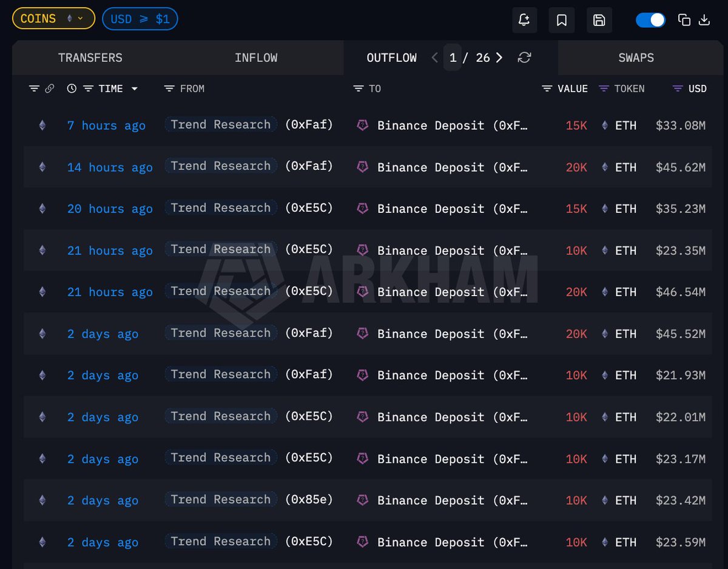Click the $23.42M USD value

click(x=681, y=500)
